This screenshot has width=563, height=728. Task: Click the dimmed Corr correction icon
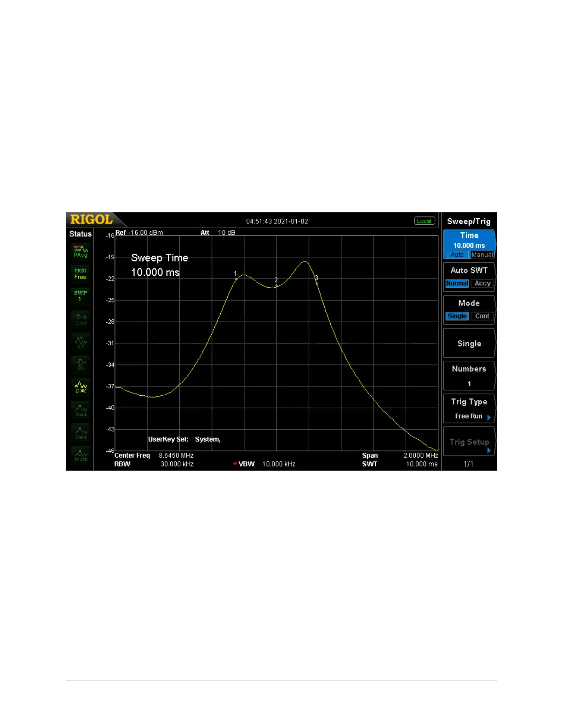[x=80, y=319]
